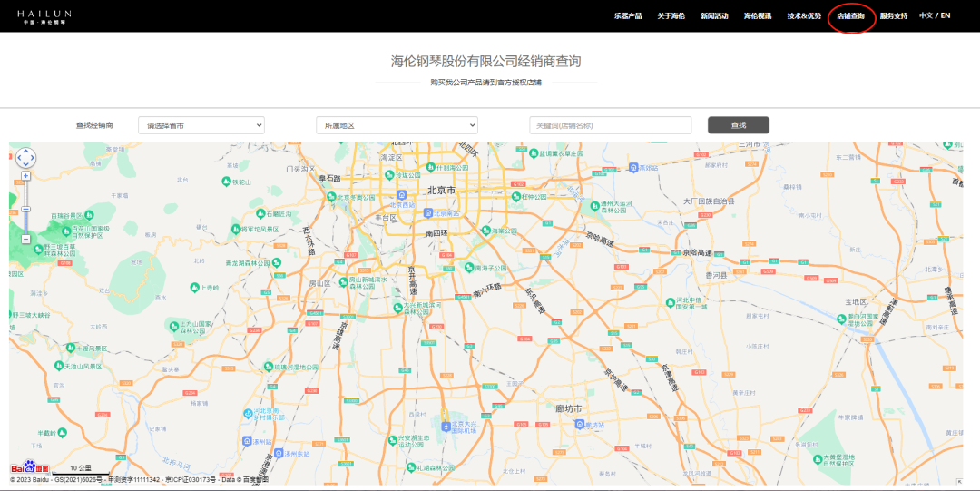Open the 请选择省市 province dropdown
980x491 pixels.
pyautogui.click(x=201, y=125)
